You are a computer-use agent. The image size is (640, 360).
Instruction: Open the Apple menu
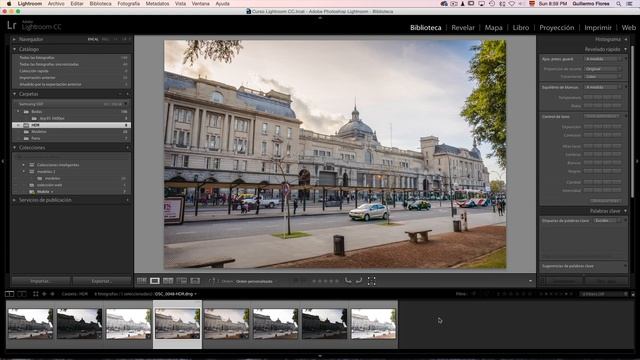pos(9,4)
